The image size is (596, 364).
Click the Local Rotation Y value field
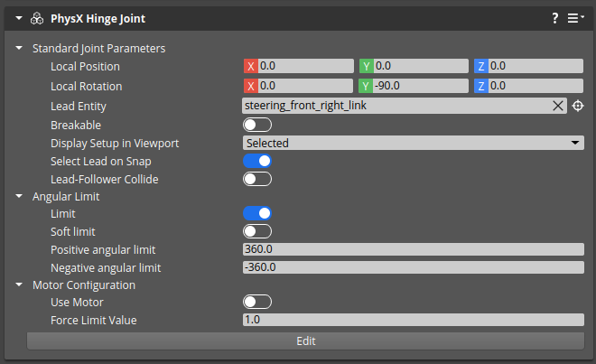419,86
